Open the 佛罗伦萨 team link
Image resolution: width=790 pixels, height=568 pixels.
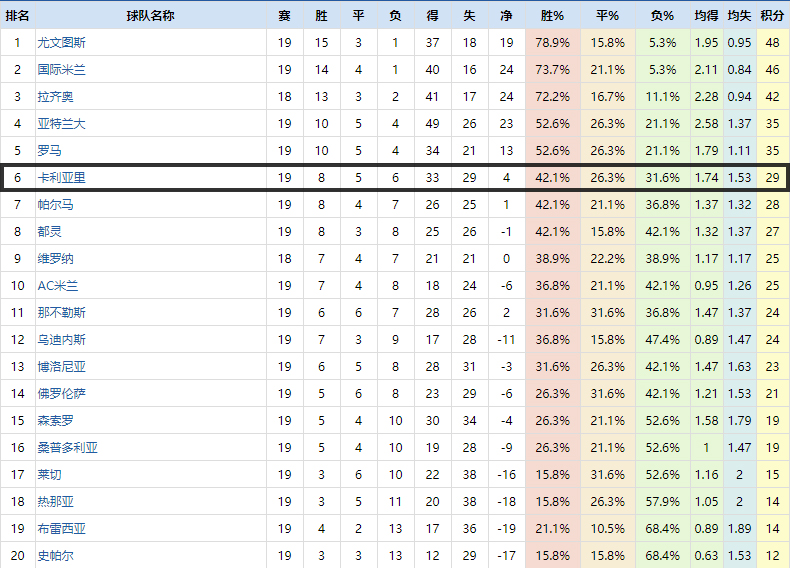(x=61, y=393)
